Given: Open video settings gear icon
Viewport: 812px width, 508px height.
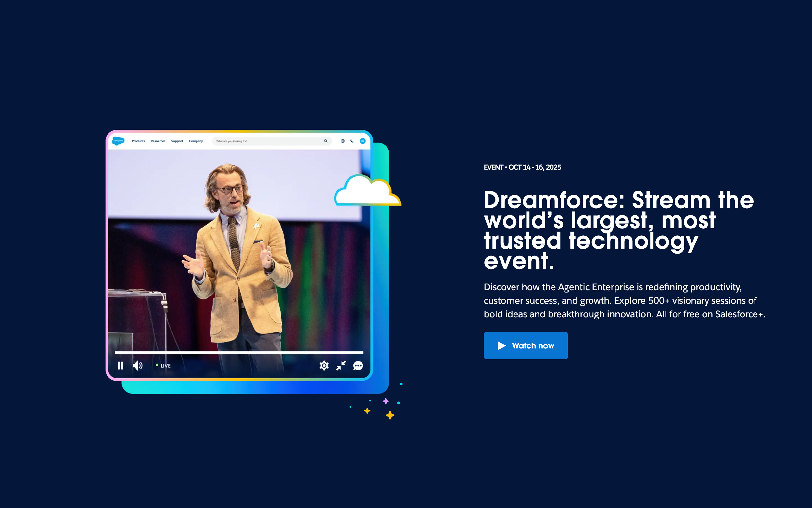Looking at the screenshot, I should click(x=324, y=366).
